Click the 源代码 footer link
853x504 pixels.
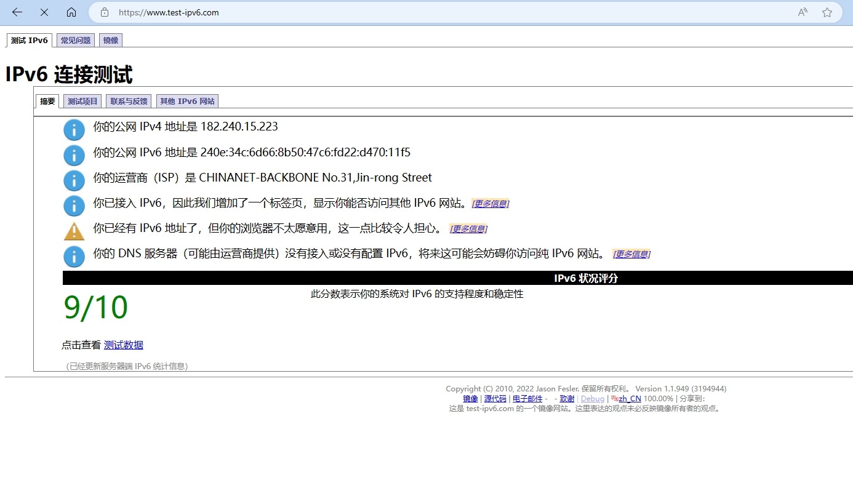coord(495,398)
